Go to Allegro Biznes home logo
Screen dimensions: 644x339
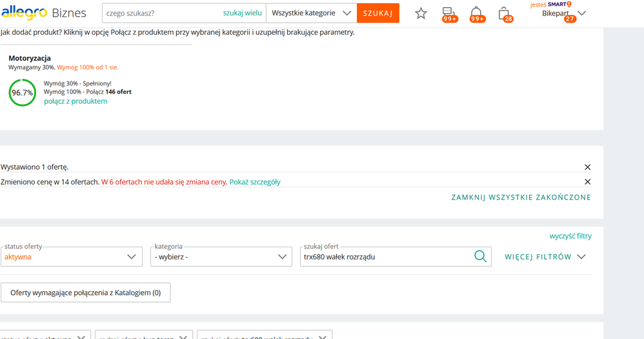point(43,13)
